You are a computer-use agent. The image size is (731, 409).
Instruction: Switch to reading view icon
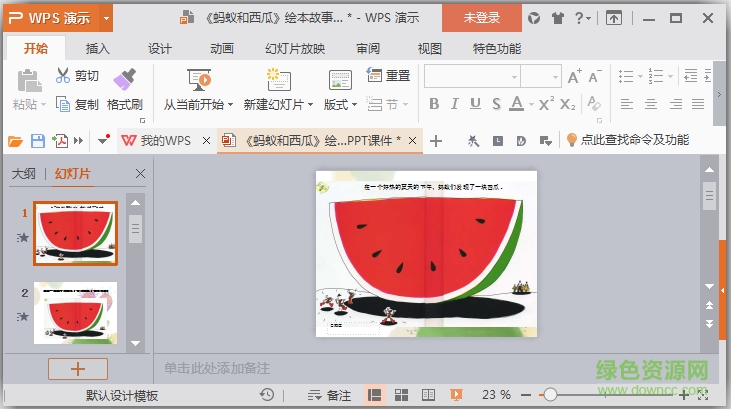[428, 395]
